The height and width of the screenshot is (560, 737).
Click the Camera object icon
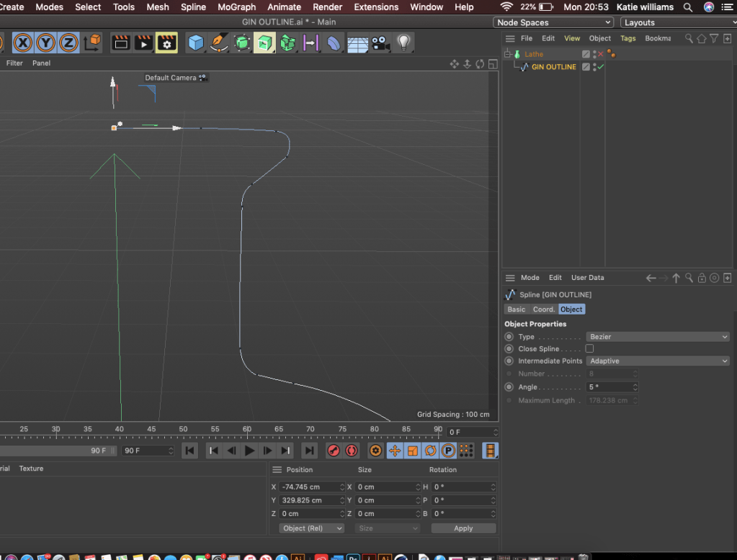pyautogui.click(x=380, y=43)
